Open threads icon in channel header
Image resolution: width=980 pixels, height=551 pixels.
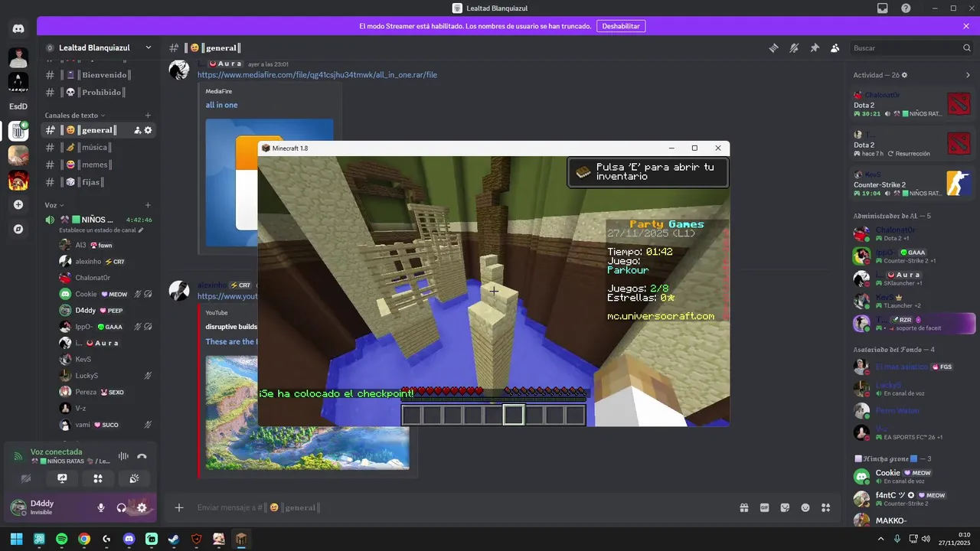tap(773, 47)
